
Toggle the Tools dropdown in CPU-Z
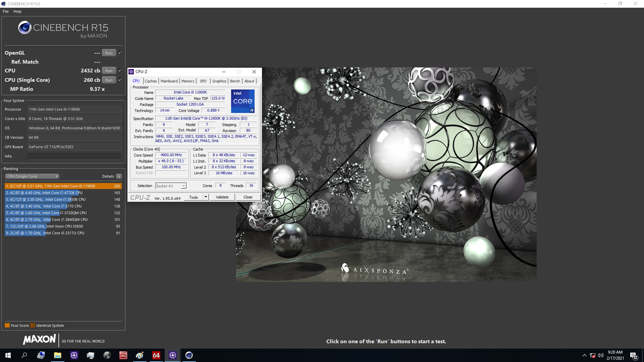pos(204,197)
